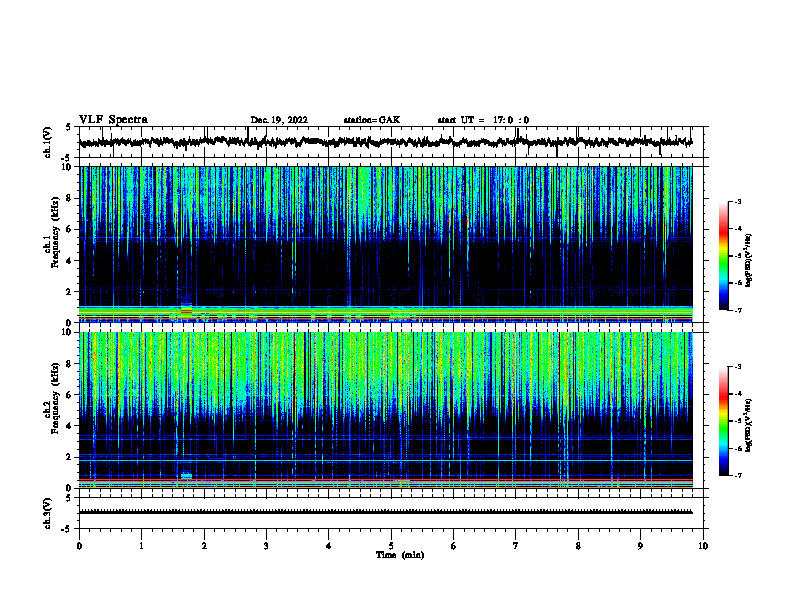Click time axis tick label "1"
792x612 pixels.
141,546
